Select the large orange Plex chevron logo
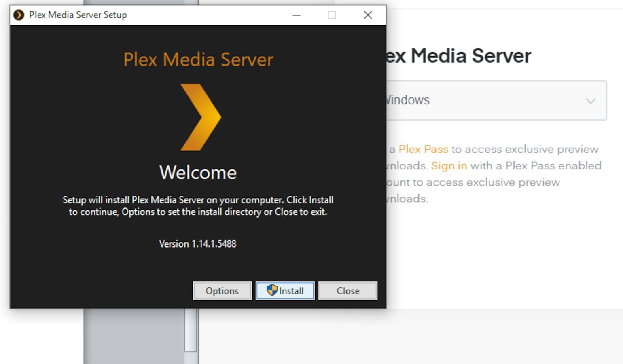Screen dimensions: 623x364 pos(198,117)
